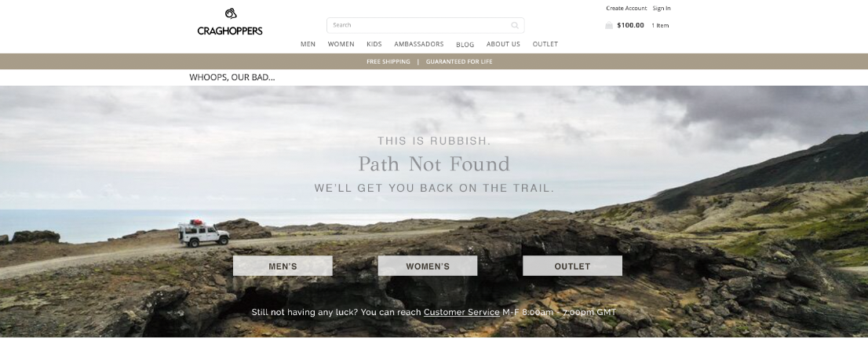Screen dimensions: 868x345
Task: Go to the AMBASSADORS page
Action: click(x=419, y=44)
